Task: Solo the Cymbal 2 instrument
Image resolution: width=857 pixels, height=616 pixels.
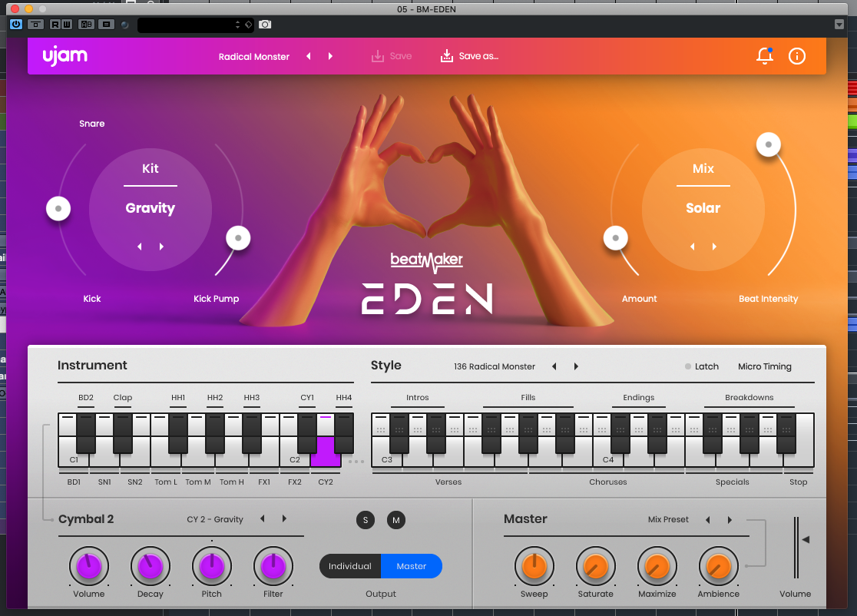Action: tap(366, 520)
